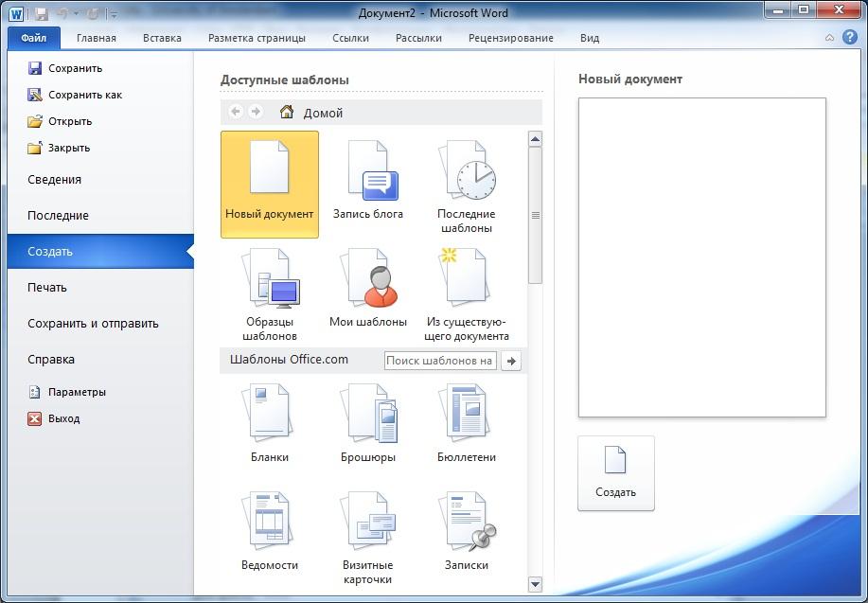
Task: Switch to the Вид tab
Action: point(590,38)
